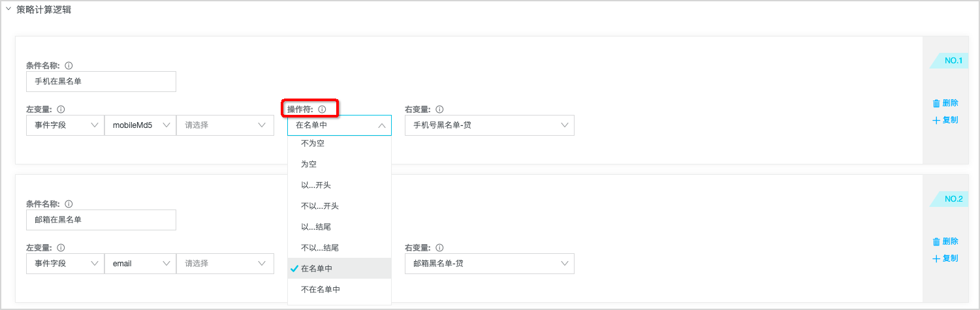This screenshot has height=310, width=980.
Task: Click the 删除 link for condition NO.1
Action: point(951,103)
